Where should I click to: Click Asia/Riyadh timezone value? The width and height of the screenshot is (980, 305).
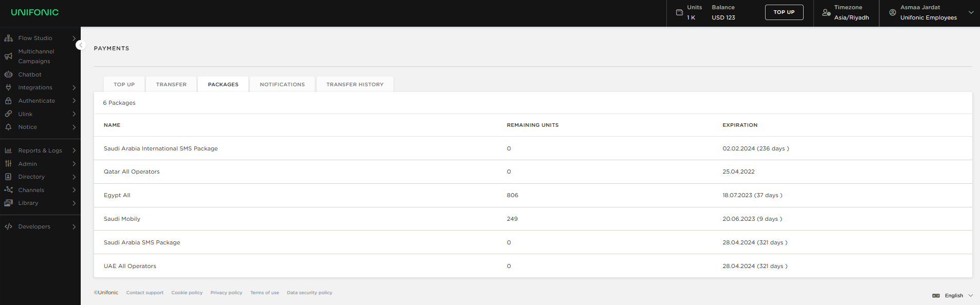point(851,17)
